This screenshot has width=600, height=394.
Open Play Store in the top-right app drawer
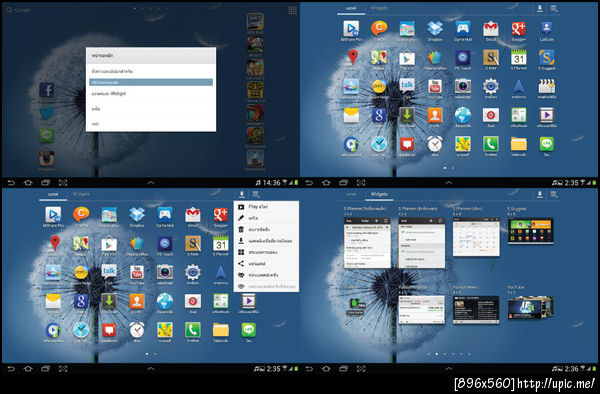(x=407, y=58)
